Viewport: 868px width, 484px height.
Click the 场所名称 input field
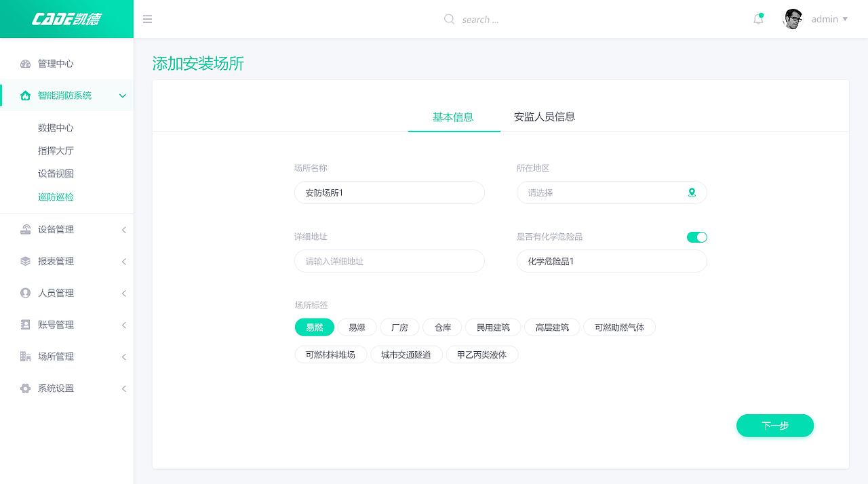(x=389, y=193)
